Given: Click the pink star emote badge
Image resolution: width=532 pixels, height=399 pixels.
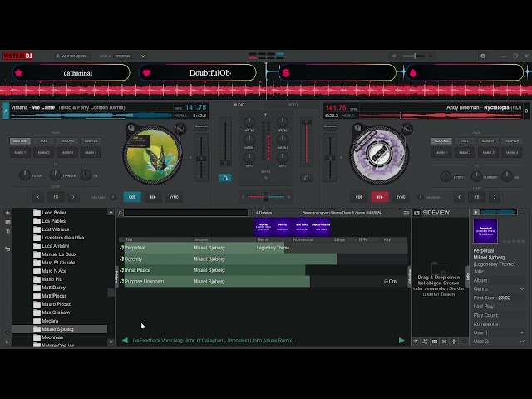Looking at the screenshot, I should coord(18,73).
